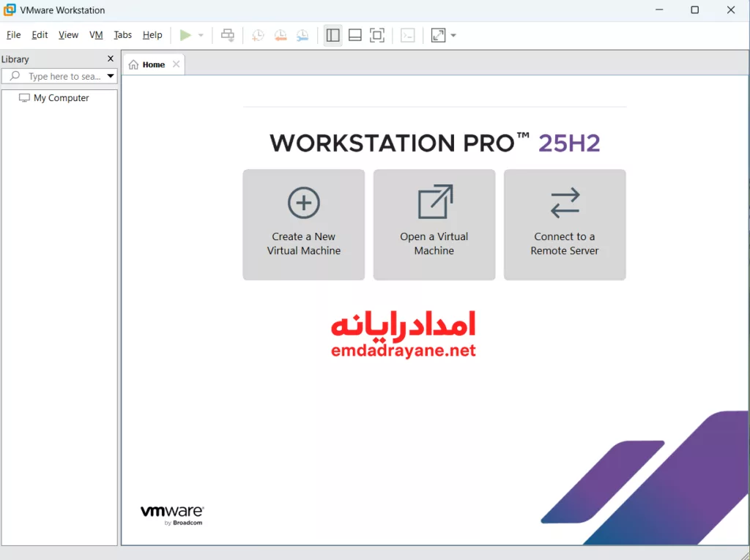Open the Library search filter dropdown
The width and height of the screenshot is (750, 560).
coord(110,75)
